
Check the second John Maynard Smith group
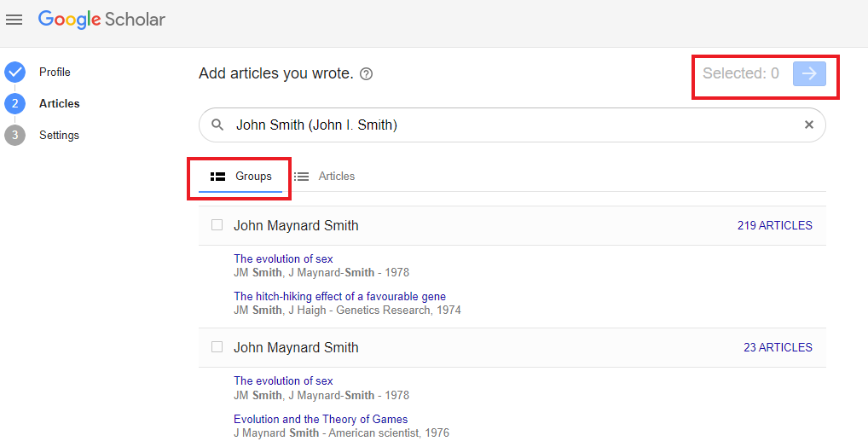[217, 346]
